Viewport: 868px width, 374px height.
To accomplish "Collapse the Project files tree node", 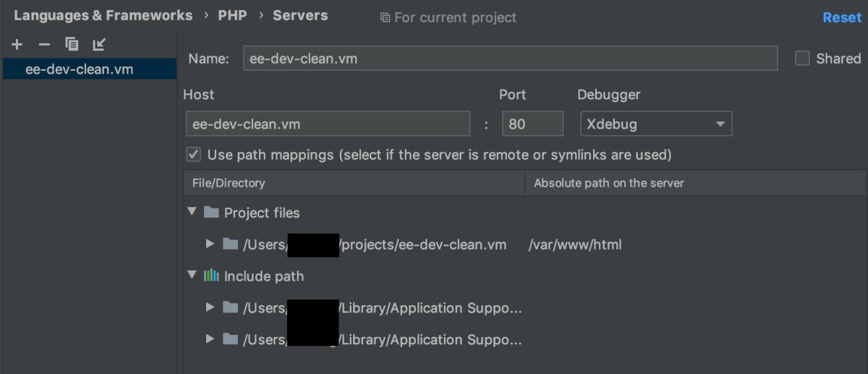I will click(x=192, y=212).
